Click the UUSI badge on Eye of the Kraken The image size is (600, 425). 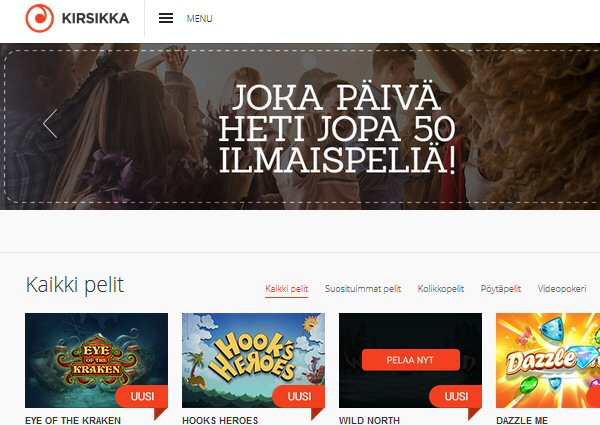pos(142,396)
